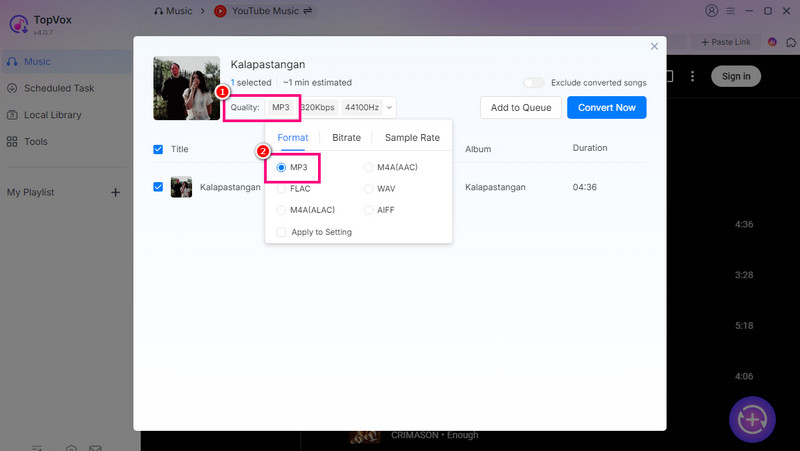
Task: Click the Title column header
Action: (180, 149)
